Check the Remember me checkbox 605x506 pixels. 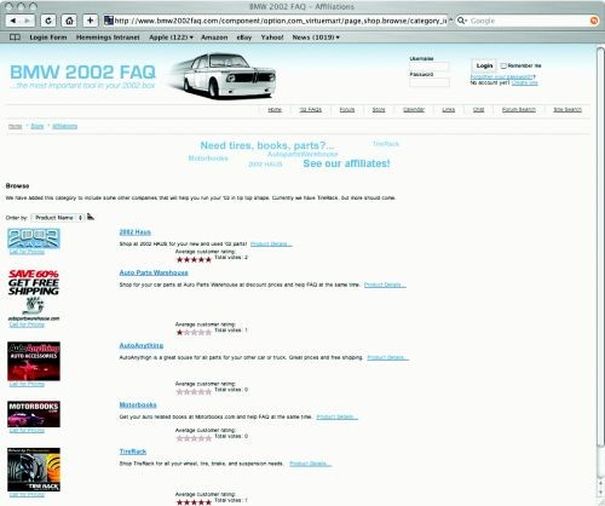click(x=503, y=66)
